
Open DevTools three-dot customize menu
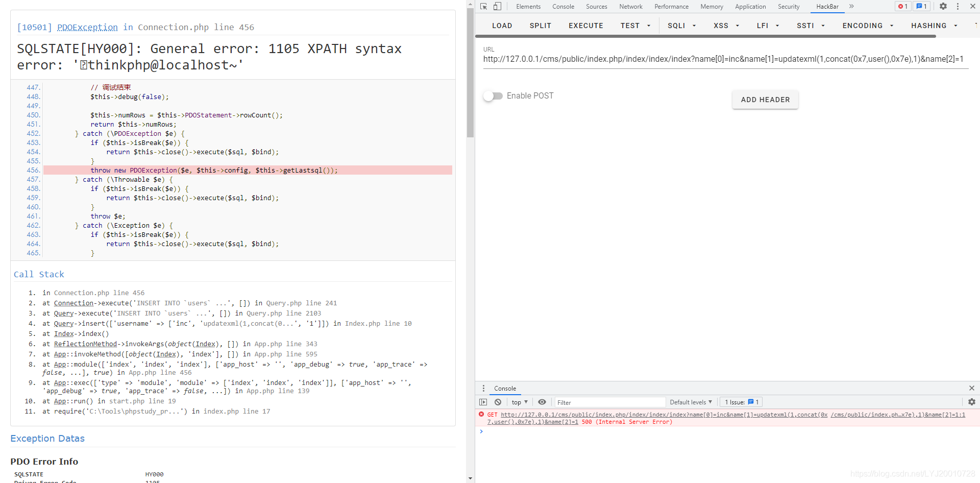tap(958, 7)
